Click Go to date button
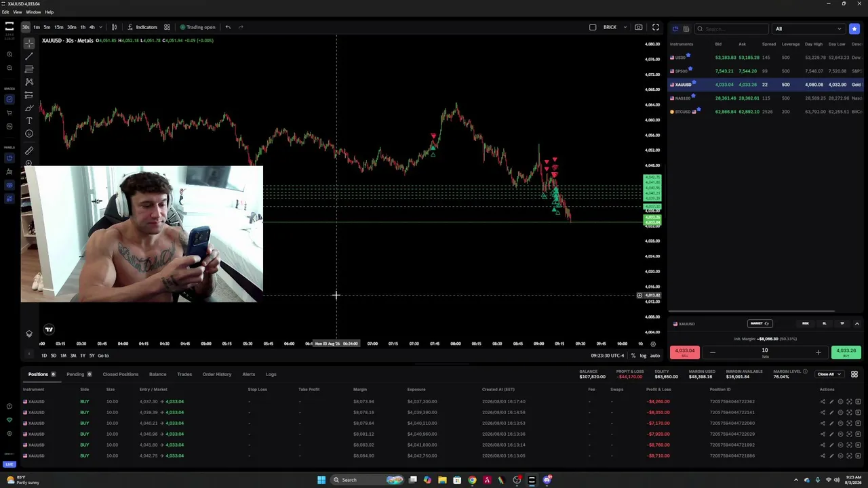The image size is (868, 488). [103, 356]
